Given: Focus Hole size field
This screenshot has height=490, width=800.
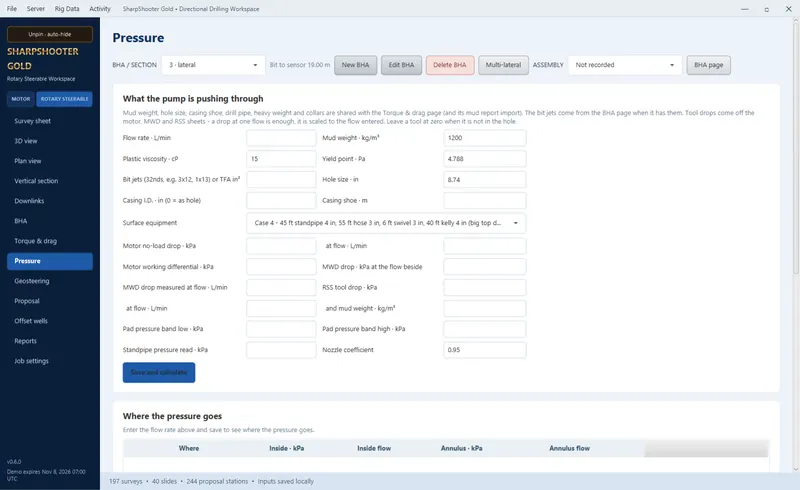Looking at the screenshot, I should pos(485,180).
